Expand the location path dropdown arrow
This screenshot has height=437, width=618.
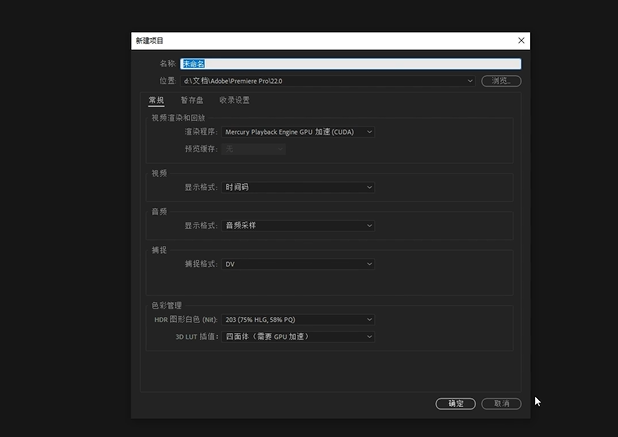[x=470, y=81]
